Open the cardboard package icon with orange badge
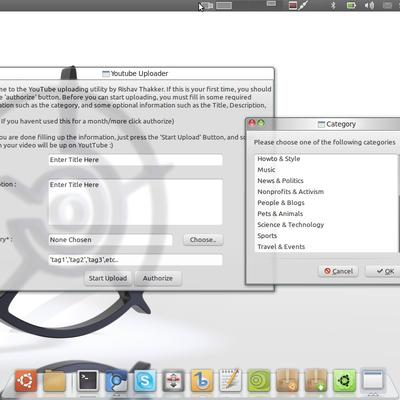400x400 pixels. coord(287,380)
